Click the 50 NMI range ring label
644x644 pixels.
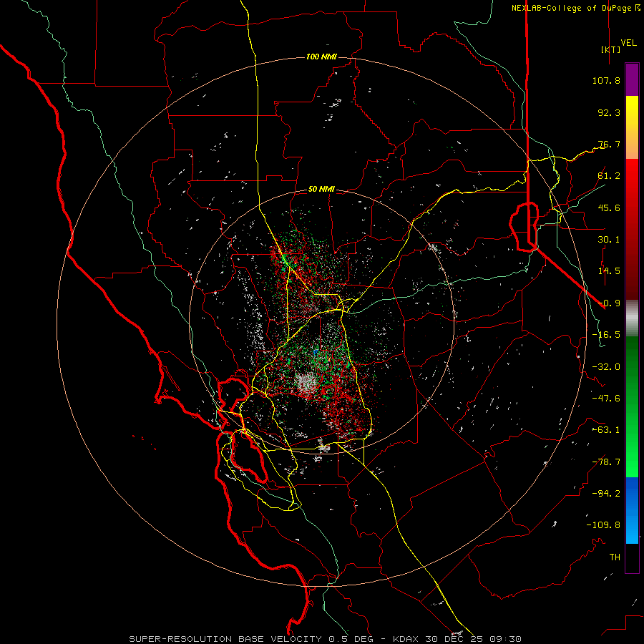pyautogui.click(x=321, y=190)
